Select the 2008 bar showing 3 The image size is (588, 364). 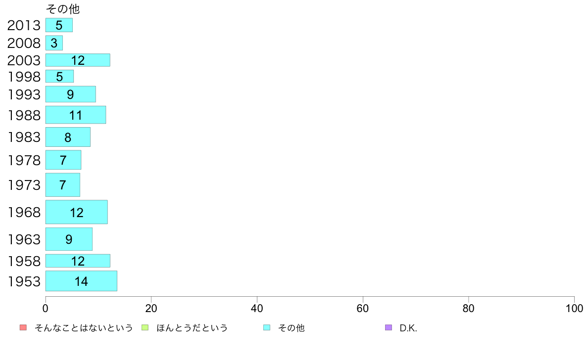(x=54, y=43)
